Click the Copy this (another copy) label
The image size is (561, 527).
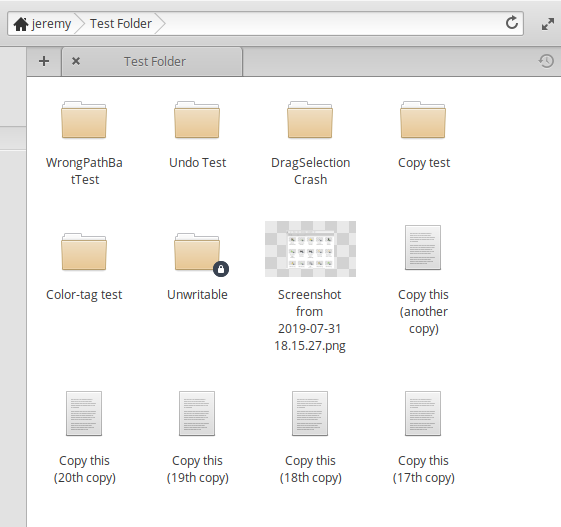pyautogui.click(x=423, y=312)
